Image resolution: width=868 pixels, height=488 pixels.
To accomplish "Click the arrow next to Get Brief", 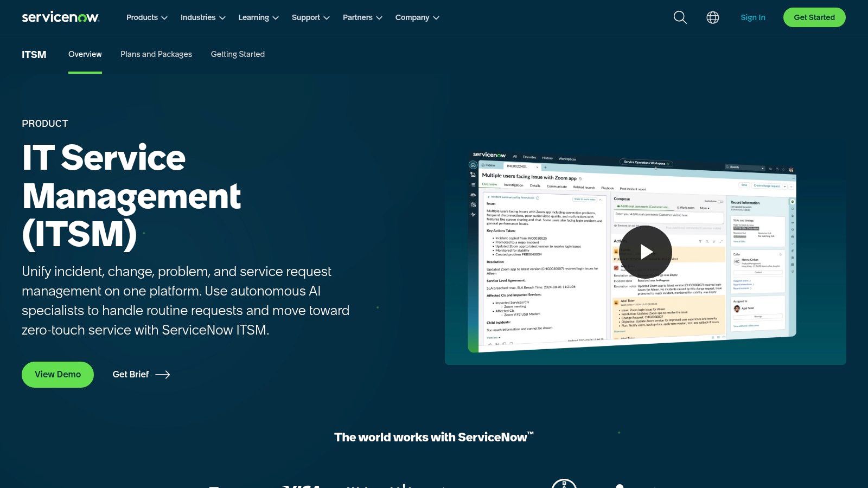I will pos(163,375).
